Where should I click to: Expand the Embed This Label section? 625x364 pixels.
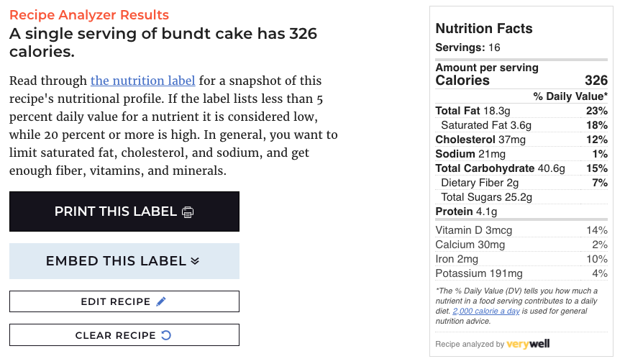pos(124,261)
